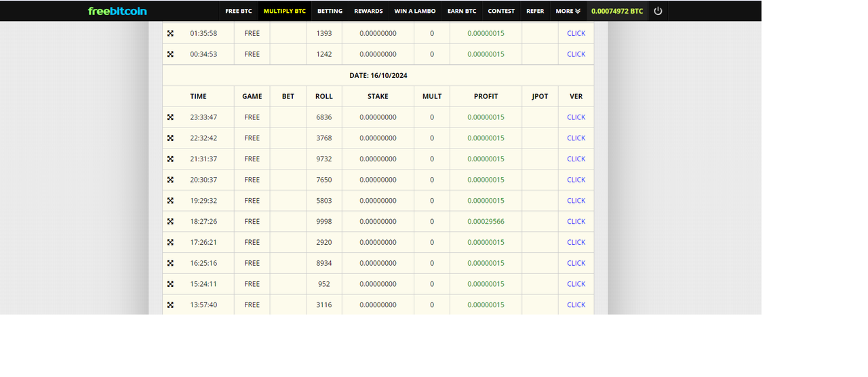
Task: Click the expand icon in 16:25:16 row
Action: click(x=170, y=263)
